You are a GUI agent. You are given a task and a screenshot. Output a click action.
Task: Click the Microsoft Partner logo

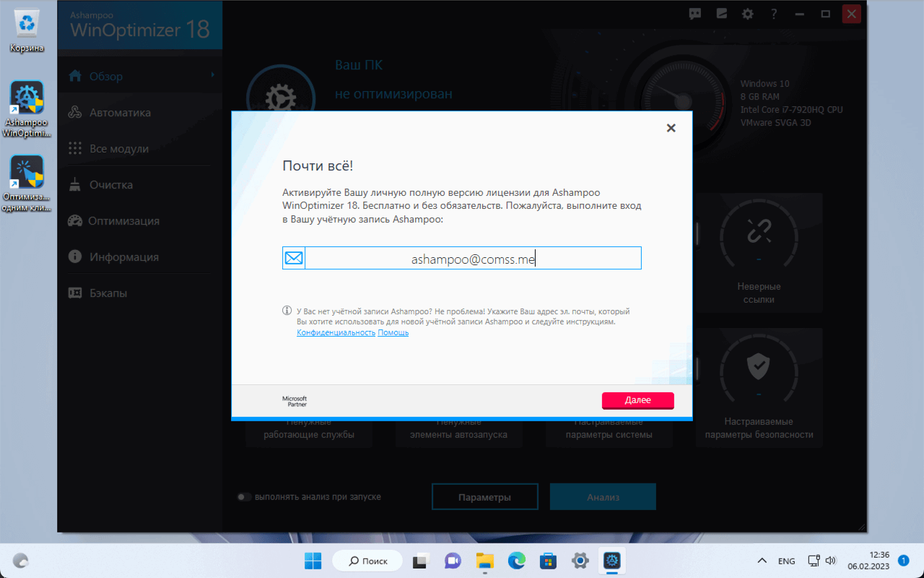295,401
